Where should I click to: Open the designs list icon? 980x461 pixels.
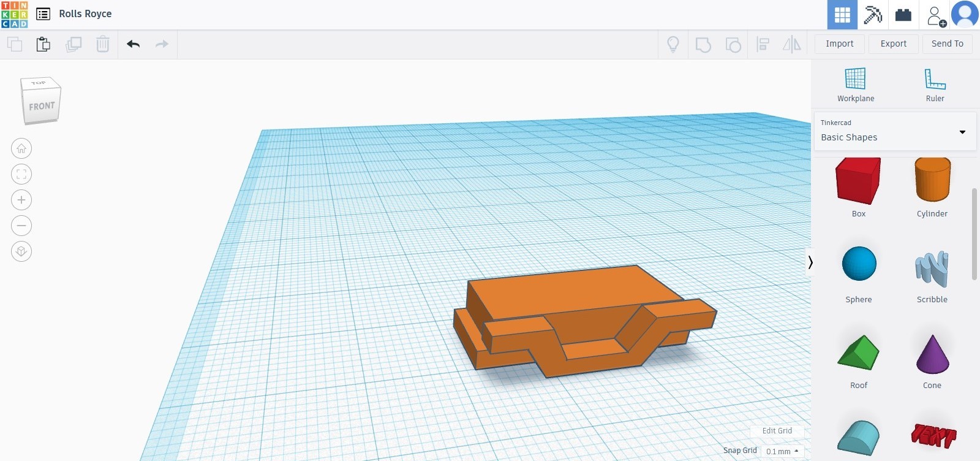pyautogui.click(x=43, y=14)
